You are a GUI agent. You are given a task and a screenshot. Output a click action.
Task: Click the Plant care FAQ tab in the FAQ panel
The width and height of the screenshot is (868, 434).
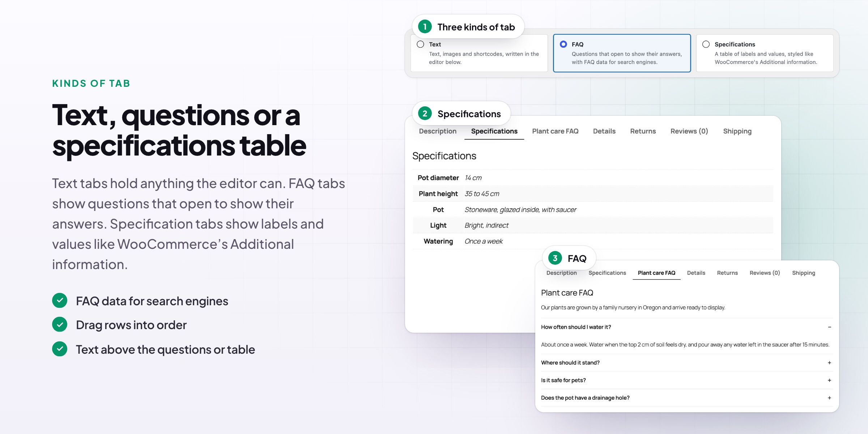click(656, 273)
